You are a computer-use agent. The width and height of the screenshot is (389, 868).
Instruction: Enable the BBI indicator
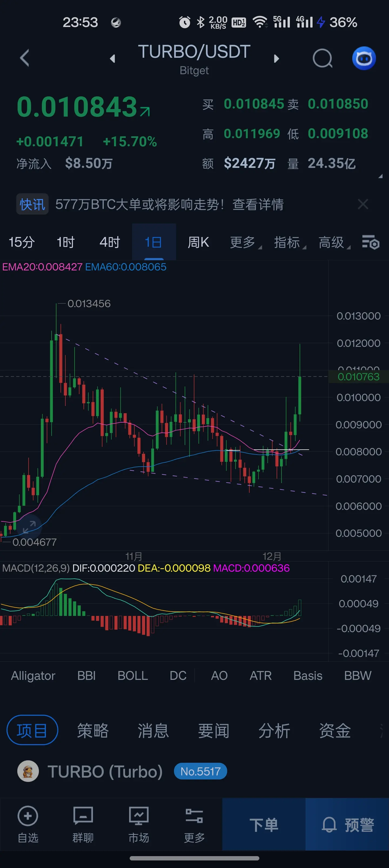(x=86, y=676)
